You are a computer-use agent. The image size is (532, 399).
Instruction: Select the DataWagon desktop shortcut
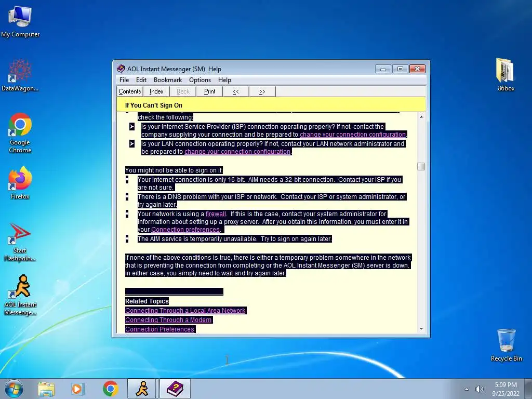point(20,75)
